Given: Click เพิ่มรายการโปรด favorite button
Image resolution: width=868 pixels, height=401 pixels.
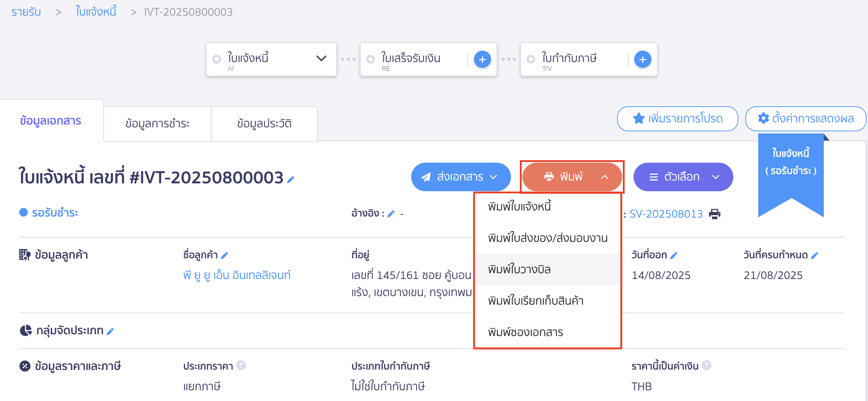Looking at the screenshot, I should point(677,119).
